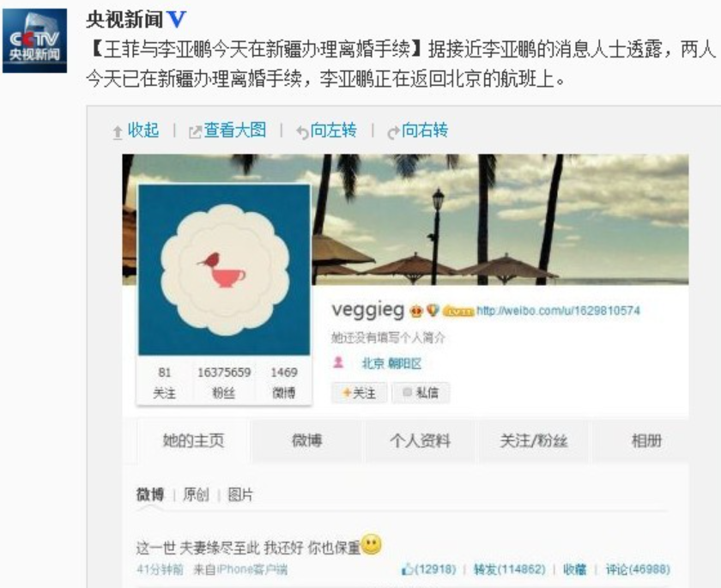The image size is (721, 588).
Task: Click the smiley emoji in the post
Action: coord(372,544)
